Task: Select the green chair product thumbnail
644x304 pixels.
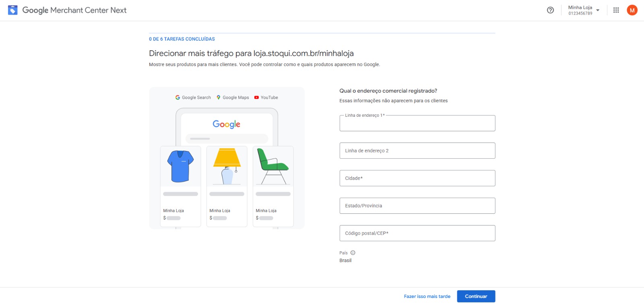Action: pos(273,166)
